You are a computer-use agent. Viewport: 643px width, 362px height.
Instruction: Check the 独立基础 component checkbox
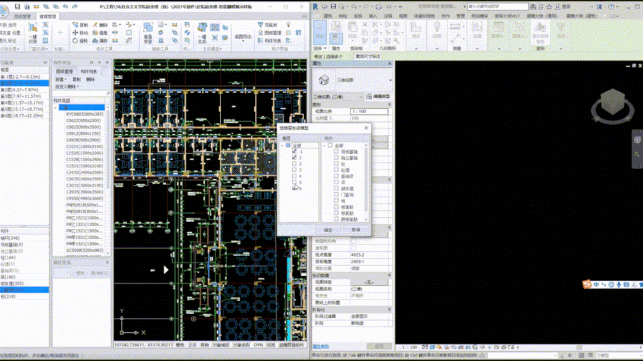336,158
